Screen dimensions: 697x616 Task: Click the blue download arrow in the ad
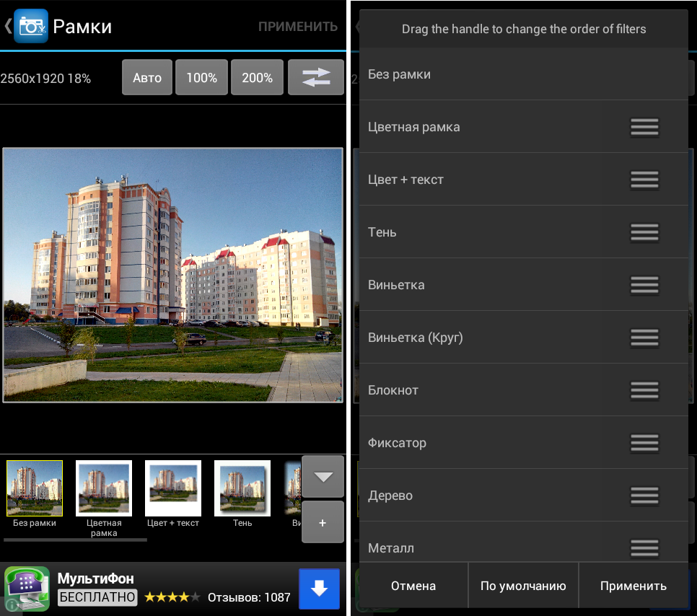click(319, 589)
